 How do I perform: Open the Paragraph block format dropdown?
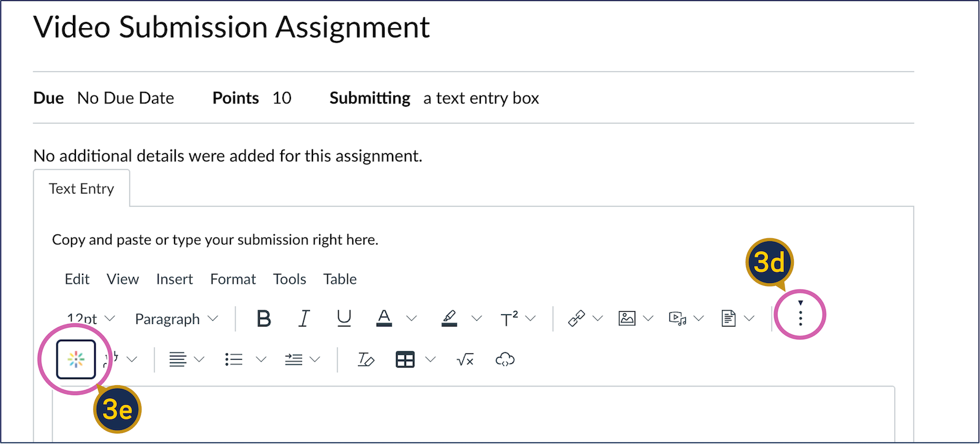click(x=176, y=318)
